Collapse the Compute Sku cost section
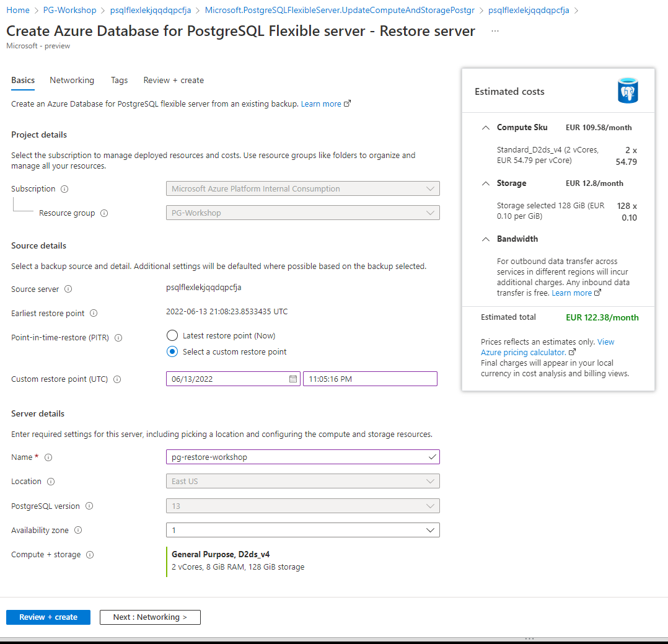Screen dimensions: 668x644 [x=485, y=127]
